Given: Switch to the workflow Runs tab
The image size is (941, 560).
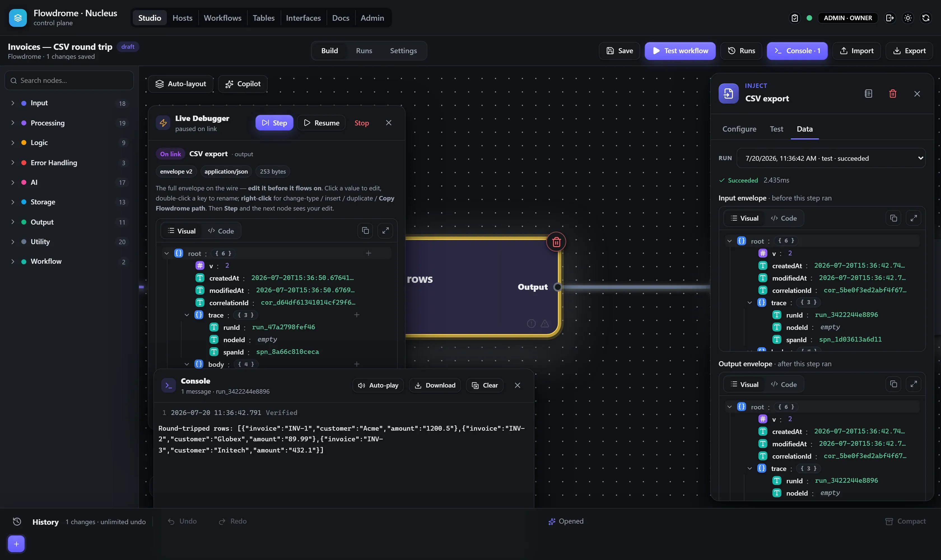Looking at the screenshot, I should point(364,51).
